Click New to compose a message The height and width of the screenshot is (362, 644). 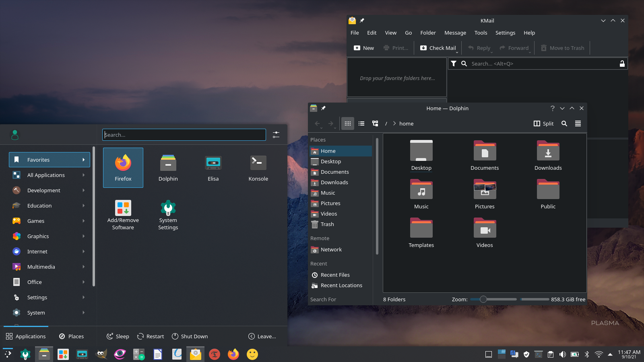[x=364, y=48]
